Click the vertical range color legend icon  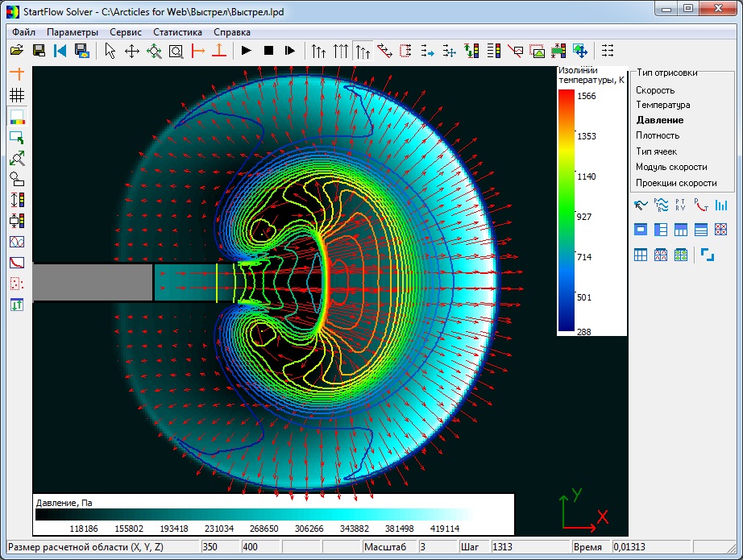pyautogui.click(x=558, y=50)
